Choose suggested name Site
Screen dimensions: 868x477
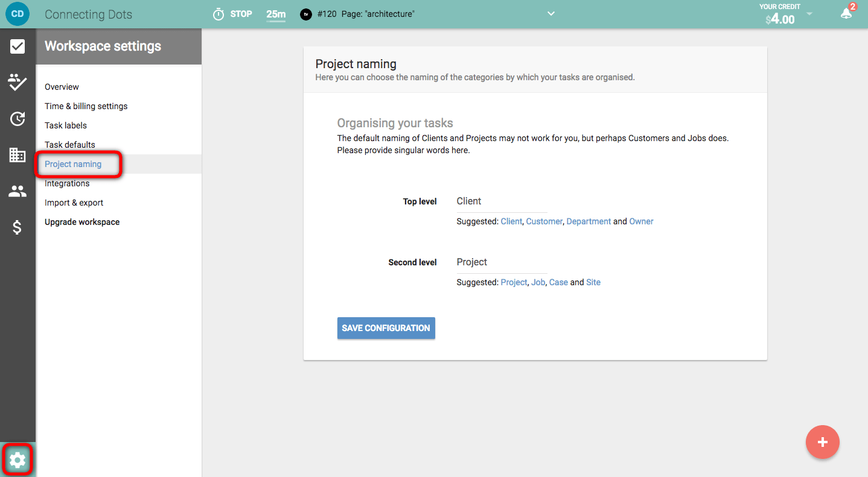tap(593, 282)
